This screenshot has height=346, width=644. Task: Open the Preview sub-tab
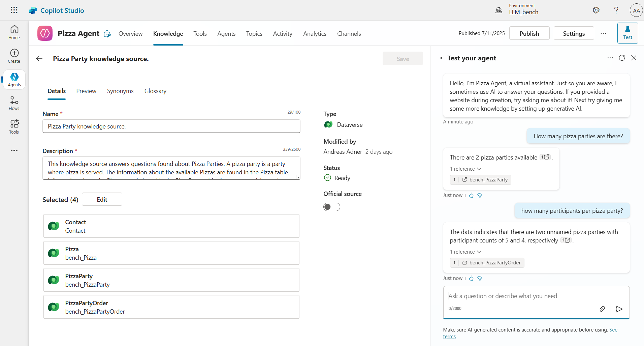tap(86, 91)
